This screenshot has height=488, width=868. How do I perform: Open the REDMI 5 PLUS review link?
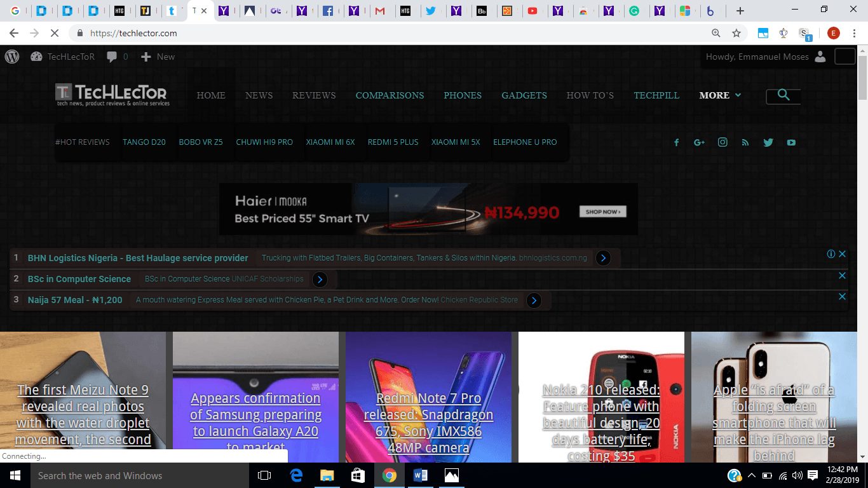coord(393,142)
